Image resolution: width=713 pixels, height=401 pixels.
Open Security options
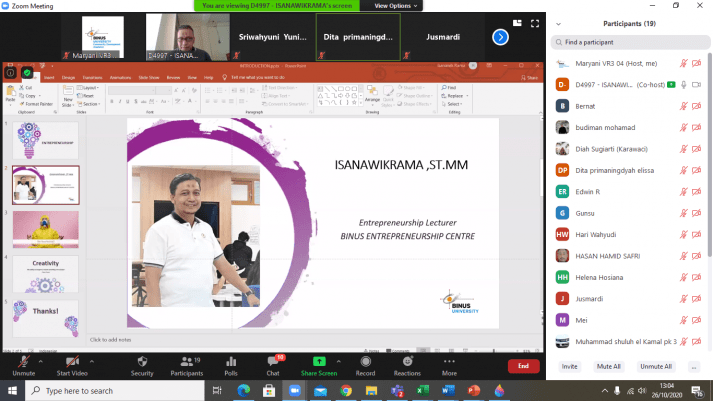pos(142,366)
